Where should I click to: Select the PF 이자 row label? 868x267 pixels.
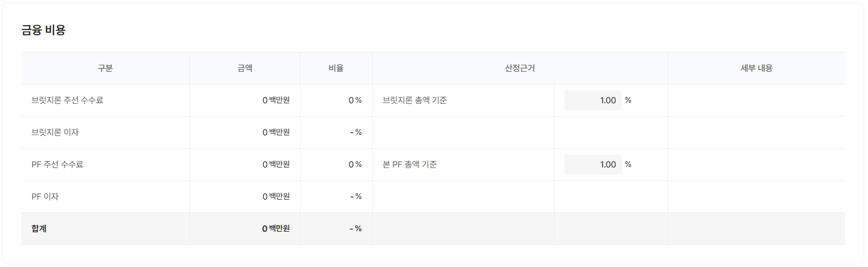coord(45,197)
